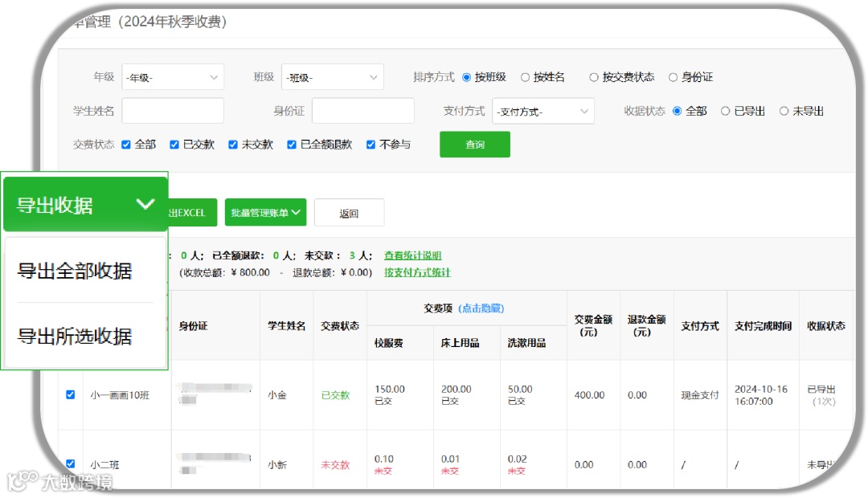The height and width of the screenshot is (498, 868).
Task: Uncheck the row checkbox for 小一画画10班
Action: click(x=70, y=394)
